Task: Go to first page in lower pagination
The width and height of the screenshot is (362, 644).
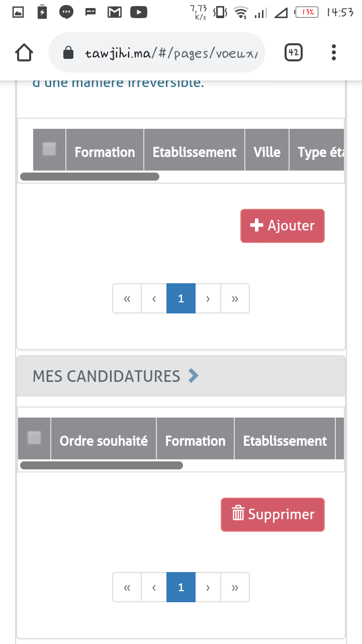Action: coord(127,587)
